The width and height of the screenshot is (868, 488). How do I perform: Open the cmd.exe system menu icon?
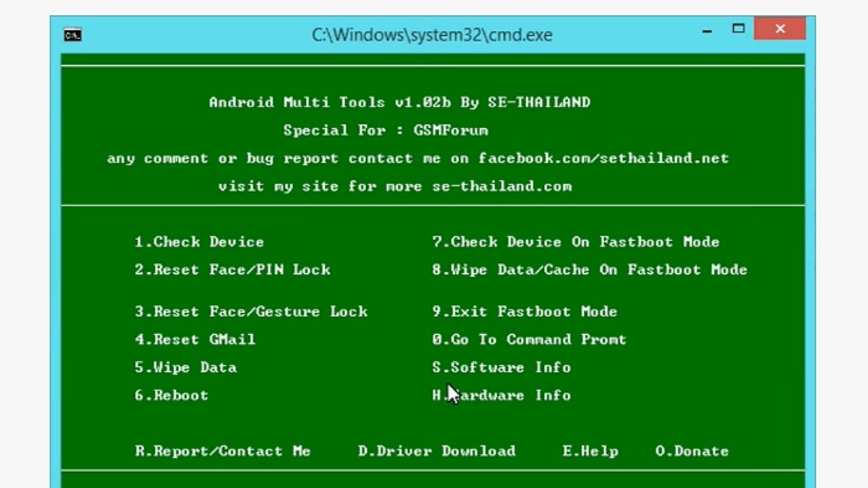[73, 35]
